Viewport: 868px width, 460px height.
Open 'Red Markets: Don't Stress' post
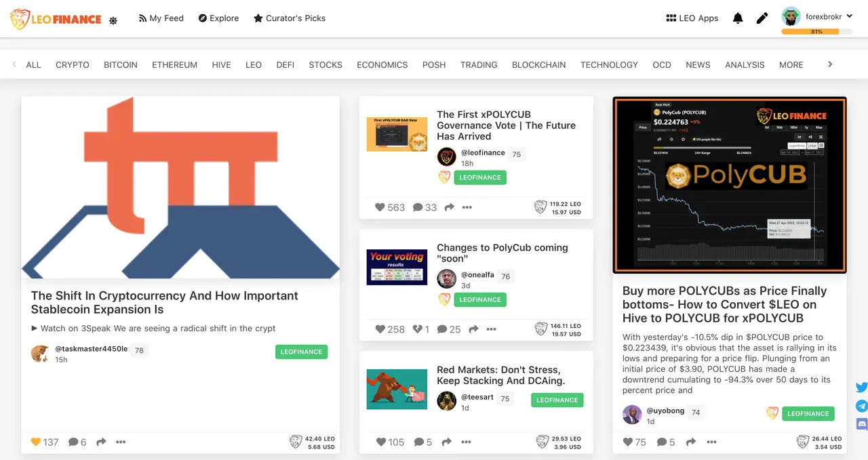tap(501, 375)
